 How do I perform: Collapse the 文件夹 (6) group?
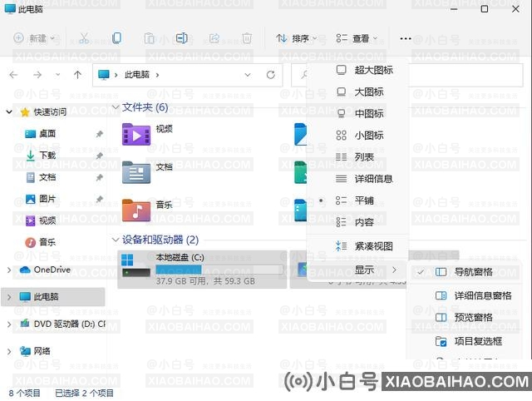pos(116,107)
